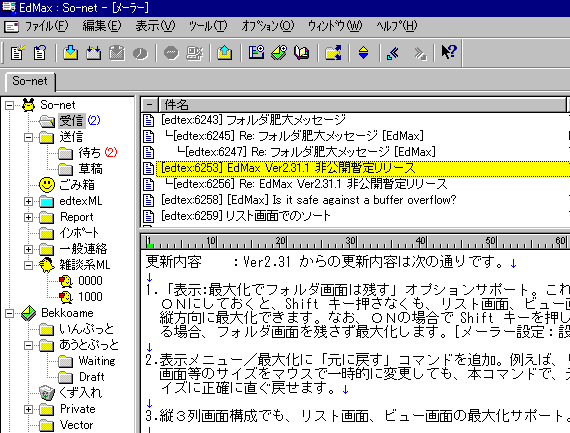Click the new message toolbar icon
The image size is (570, 433).
[x=17, y=53]
